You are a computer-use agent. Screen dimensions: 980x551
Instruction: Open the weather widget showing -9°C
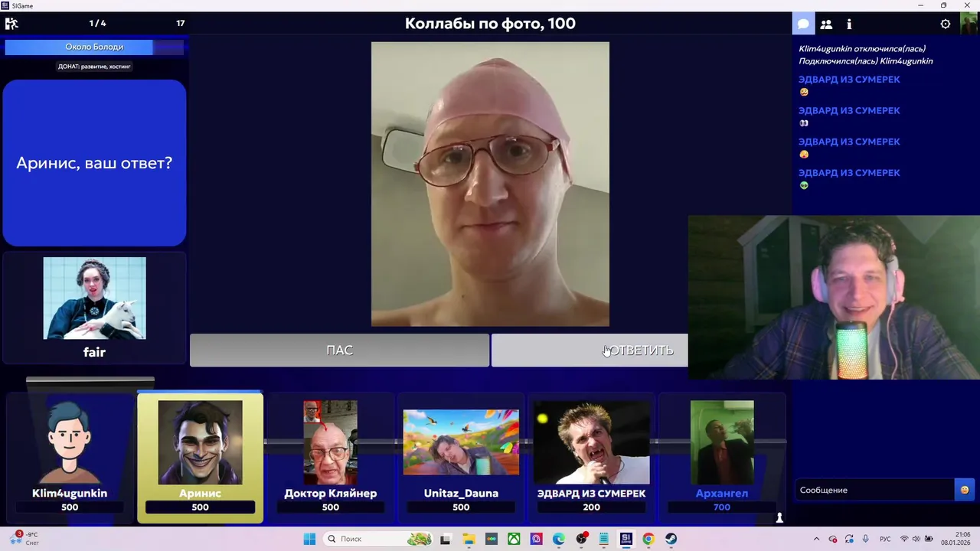coord(23,539)
